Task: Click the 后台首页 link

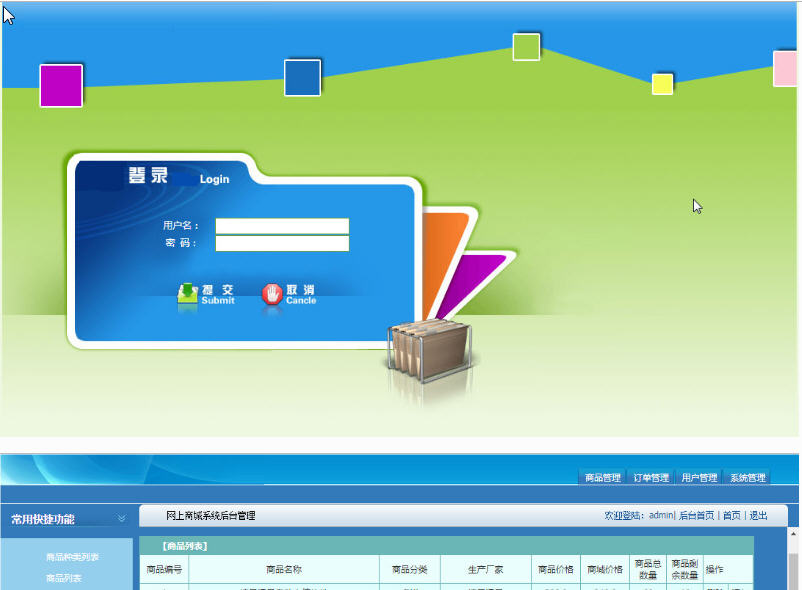Action: [x=697, y=516]
